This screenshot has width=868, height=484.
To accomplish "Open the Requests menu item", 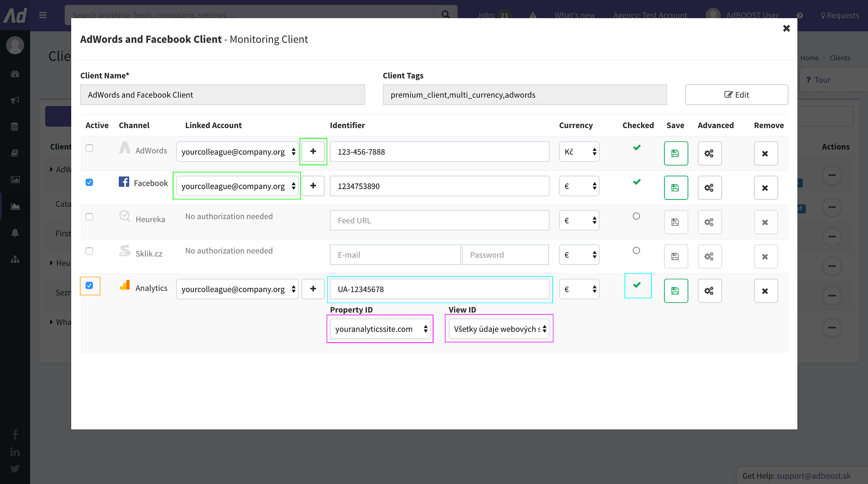I will (x=840, y=15).
